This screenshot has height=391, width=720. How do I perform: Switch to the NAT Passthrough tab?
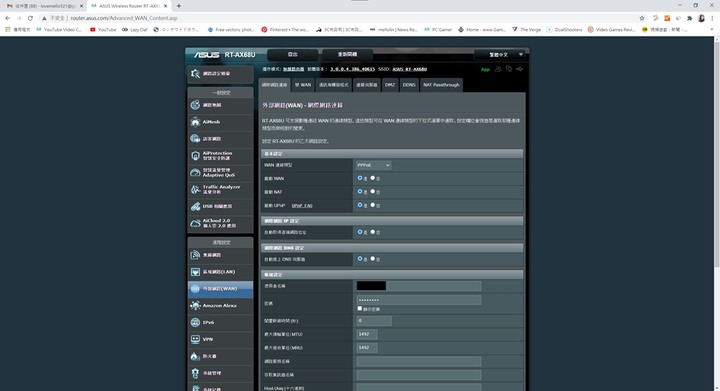441,85
